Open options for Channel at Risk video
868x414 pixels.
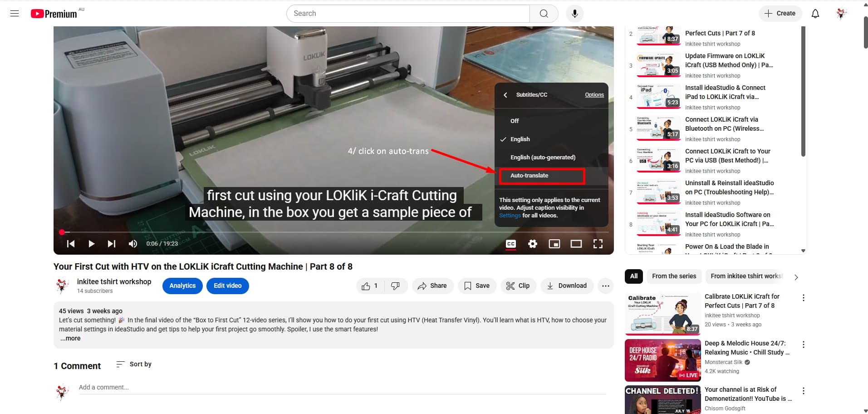coord(803,391)
